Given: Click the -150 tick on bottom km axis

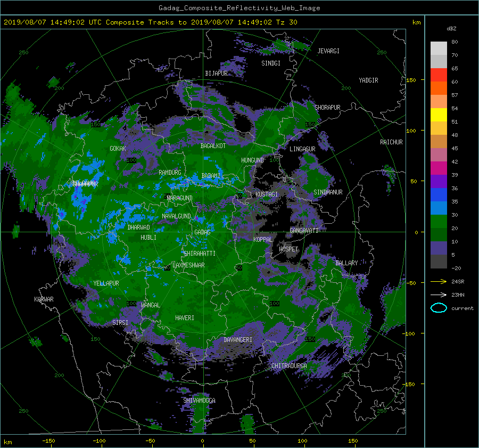Looking at the screenshot, I should click(48, 441).
